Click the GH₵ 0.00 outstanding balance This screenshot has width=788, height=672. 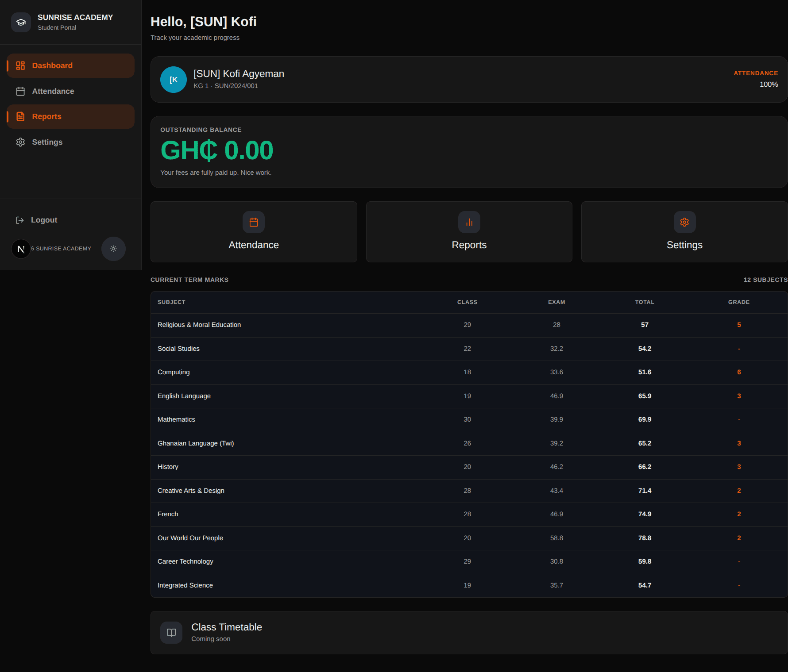click(217, 150)
